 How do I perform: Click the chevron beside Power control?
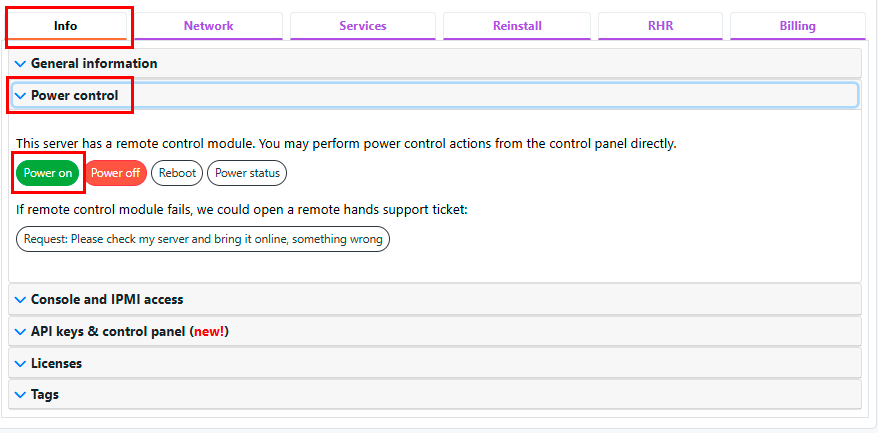coord(20,96)
